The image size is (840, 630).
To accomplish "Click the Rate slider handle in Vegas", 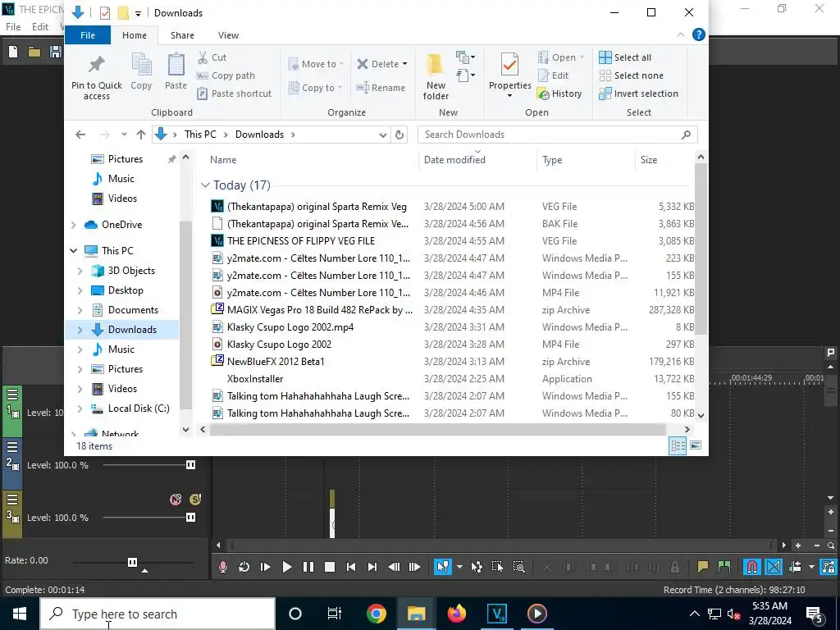I will (x=132, y=562).
